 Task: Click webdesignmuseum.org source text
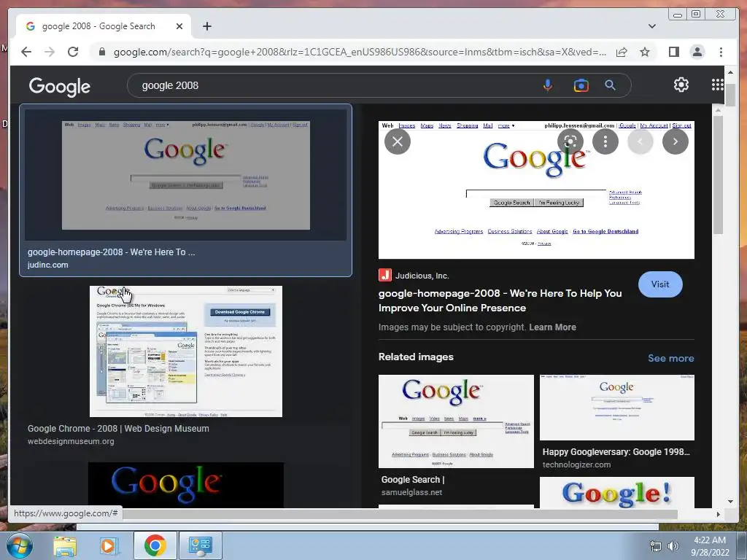71,441
